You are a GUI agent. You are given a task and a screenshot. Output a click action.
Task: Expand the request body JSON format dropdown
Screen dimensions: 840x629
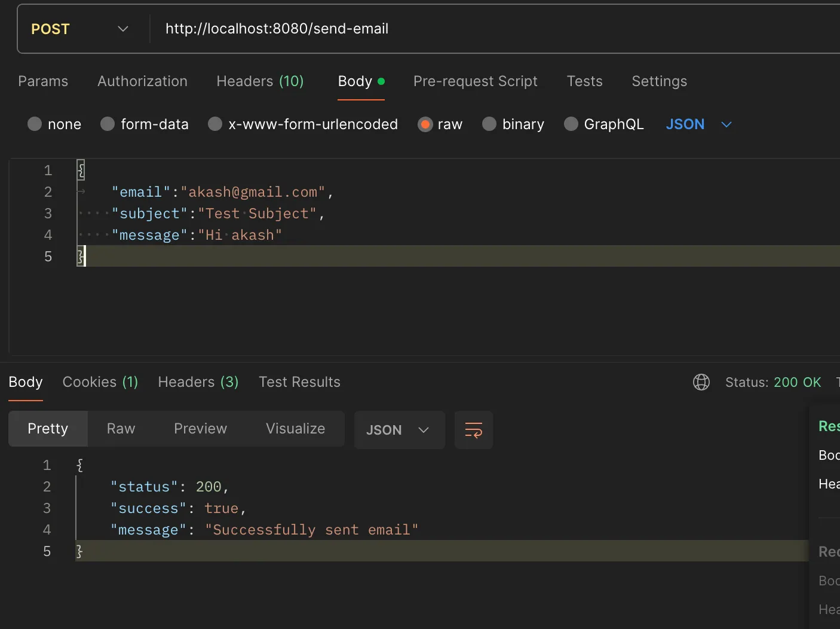(x=698, y=124)
